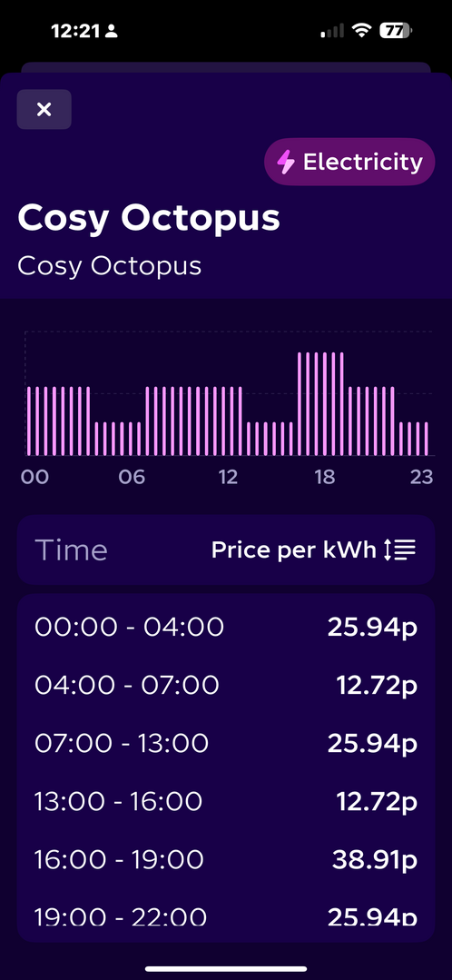The height and width of the screenshot is (980, 452).
Task: Select the 16:00 - 19:00 peak rate row
Action: [225, 859]
